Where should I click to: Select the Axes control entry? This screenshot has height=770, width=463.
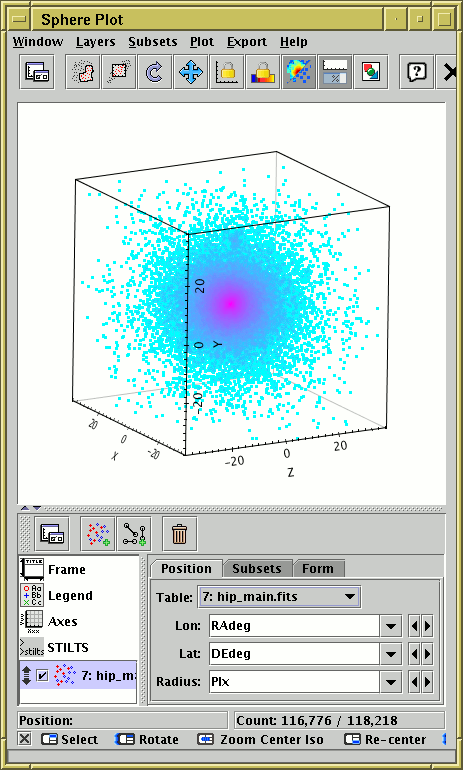(x=79, y=622)
